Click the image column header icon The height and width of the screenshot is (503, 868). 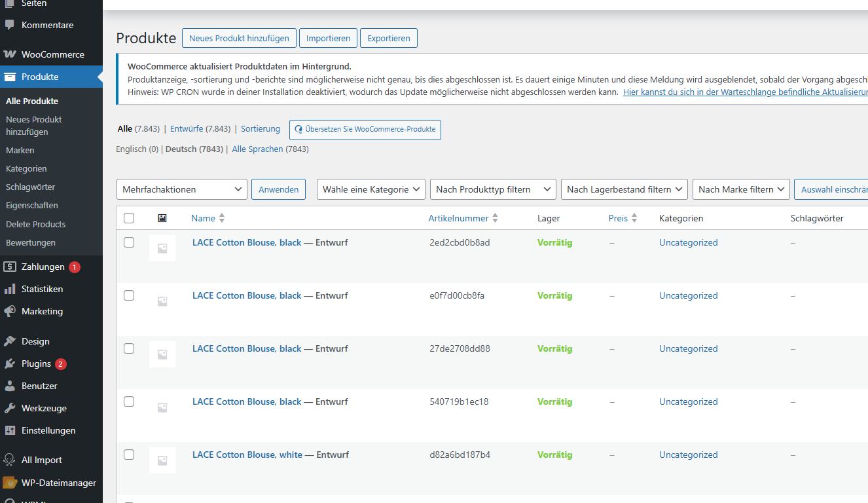(x=162, y=218)
